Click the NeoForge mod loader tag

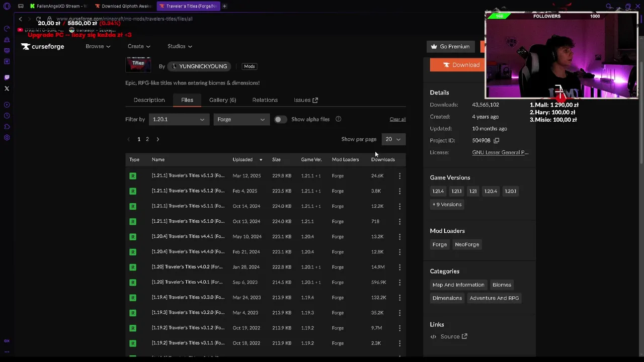point(467,244)
